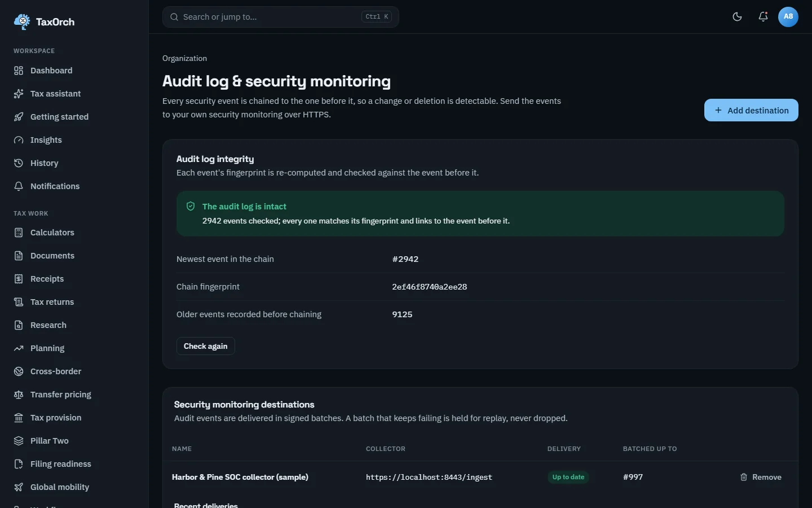
Task: Open the AB user avatar menu
Action: (x=788, y=16)
